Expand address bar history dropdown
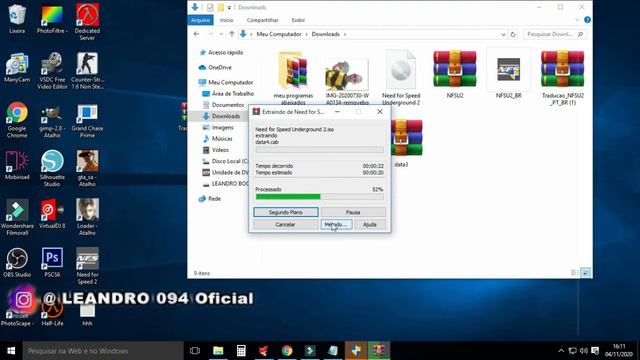This screenshot has width=640, height=360. [x=503, y=35]
